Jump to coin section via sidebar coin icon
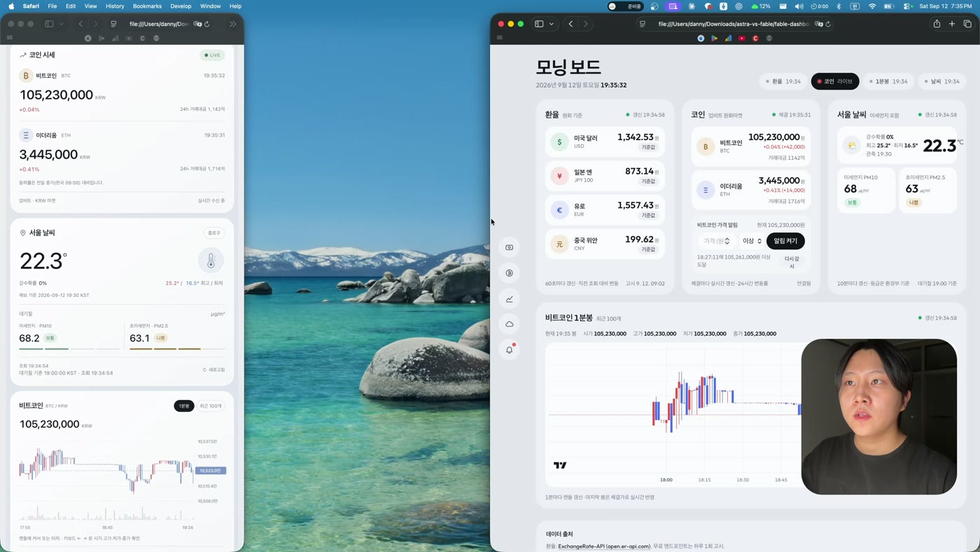 pos(510,273)
